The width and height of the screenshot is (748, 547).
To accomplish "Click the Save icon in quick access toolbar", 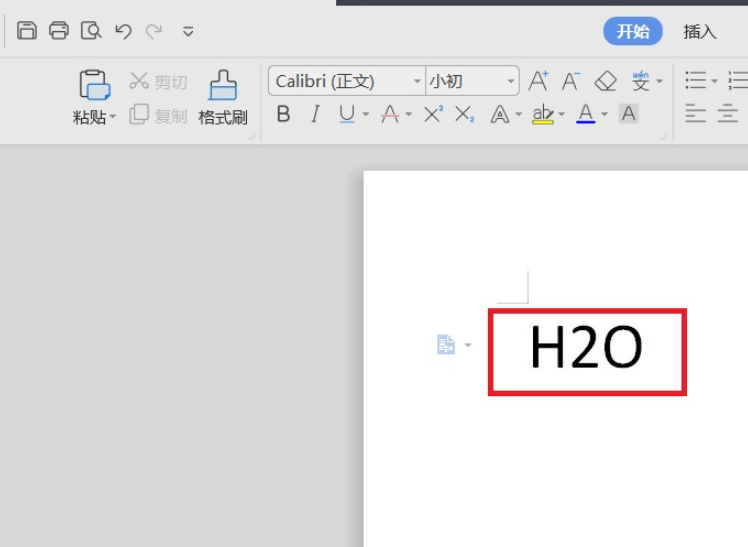I will coord(27,31).
